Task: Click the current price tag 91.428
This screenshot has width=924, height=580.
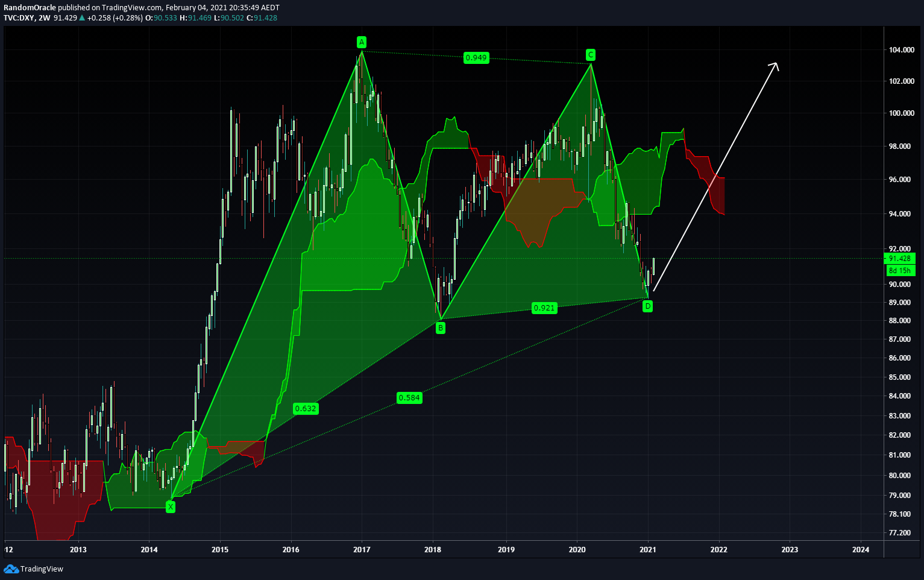Action: (x=900, y=259)
